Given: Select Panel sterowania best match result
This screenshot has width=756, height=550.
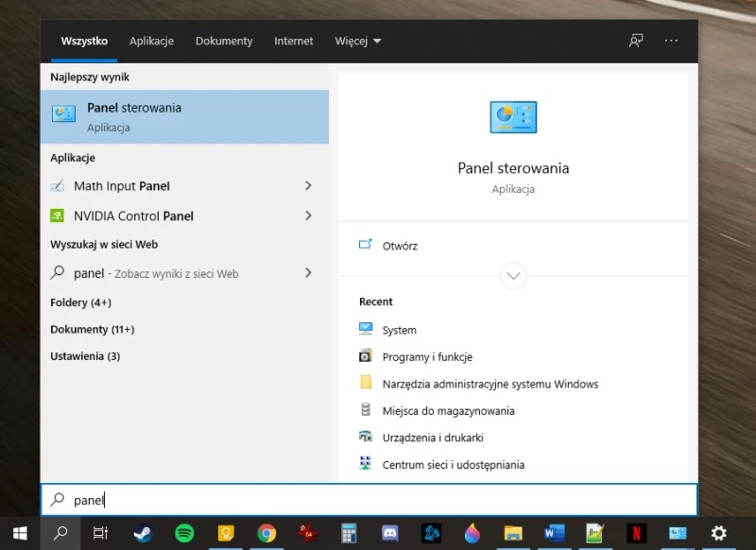Looking at the screenshot, I should click(x=184, y=116).
